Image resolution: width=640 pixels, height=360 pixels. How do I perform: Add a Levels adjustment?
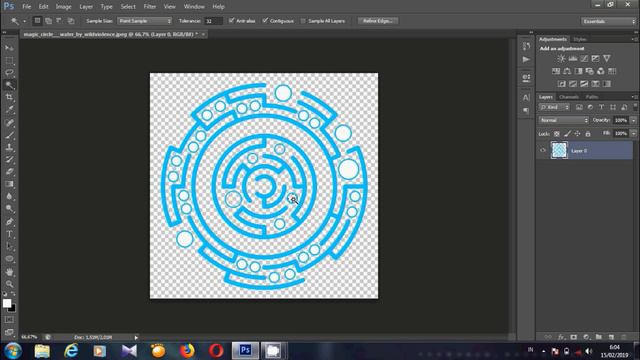[573, 59]
